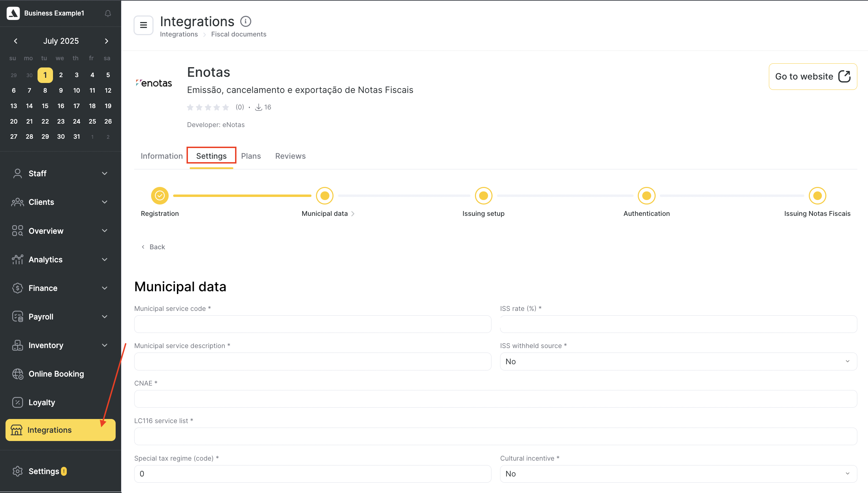
Task: Click the LC116 service list field
Action: 496,437
